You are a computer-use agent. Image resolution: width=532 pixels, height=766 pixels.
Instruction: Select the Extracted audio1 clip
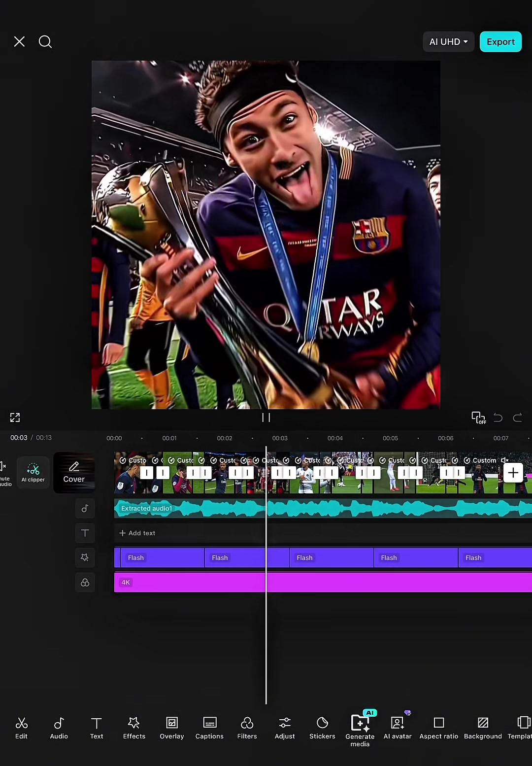click(x=323, y=508)
